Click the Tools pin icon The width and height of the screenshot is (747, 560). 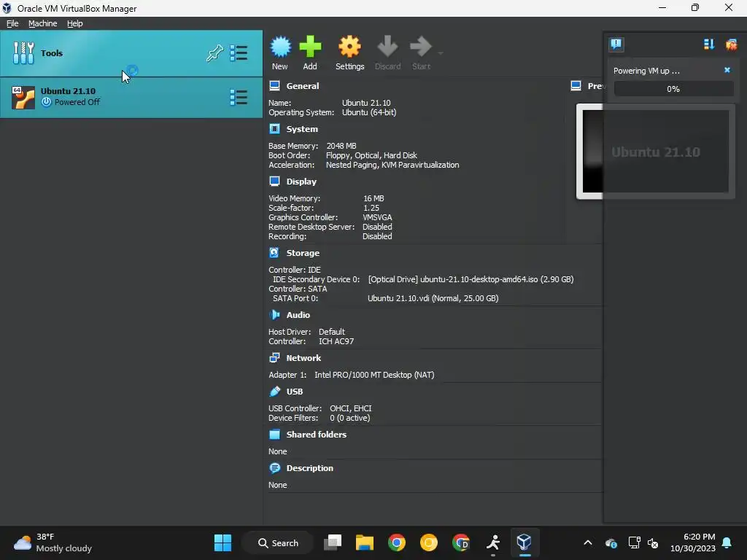pos(215,52)
